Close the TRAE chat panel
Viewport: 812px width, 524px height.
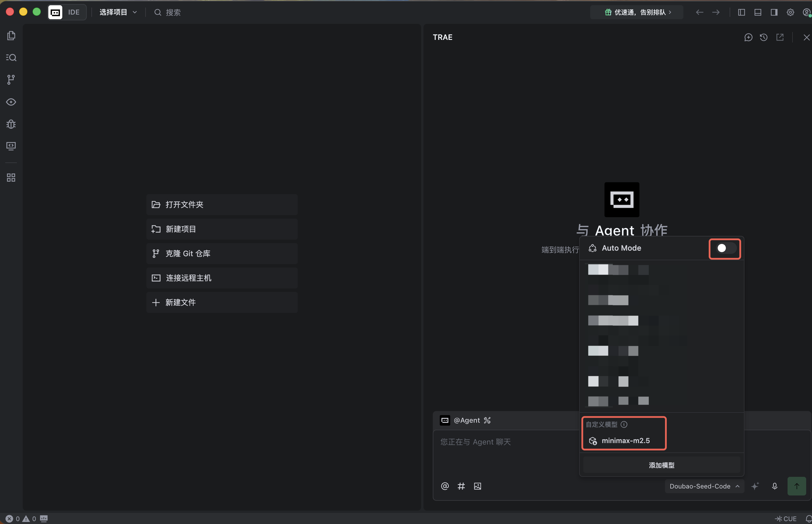pyautogui.click(x=806, y=38)
